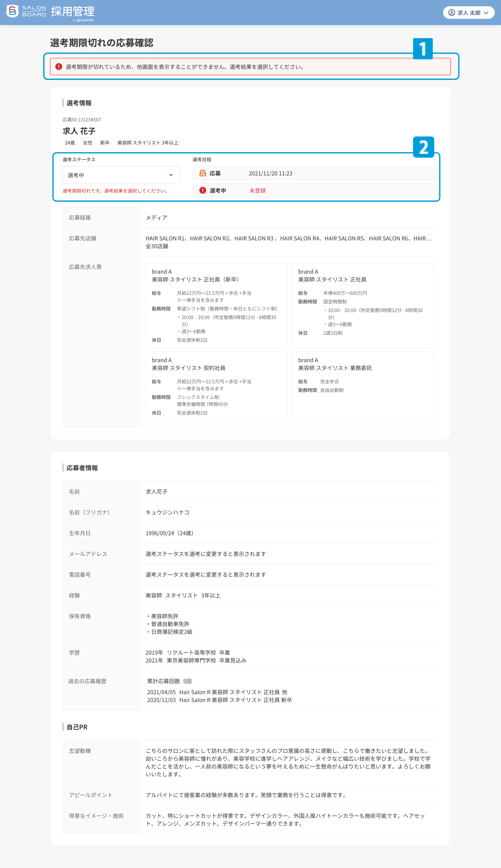Viewport: 501px width, 868px height.
Task: Click the 2020/12/03 Hair Salon R history entry
Action: tap(219, 700)
